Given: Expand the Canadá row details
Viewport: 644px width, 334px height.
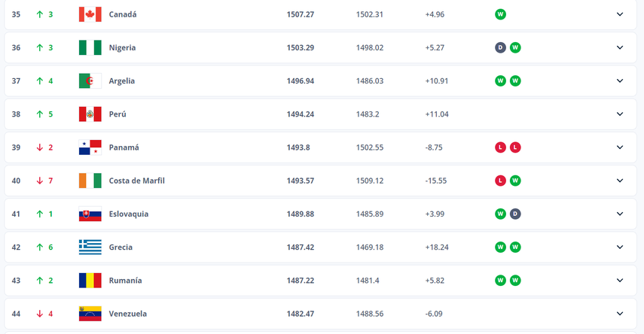Looking at the screenshot, I should [x=620, y=14].
